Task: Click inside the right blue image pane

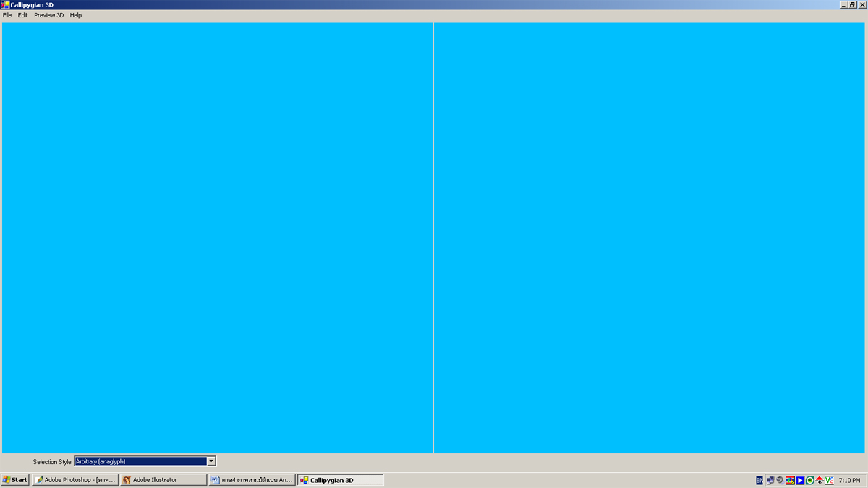Action: [x=649, y=238]
